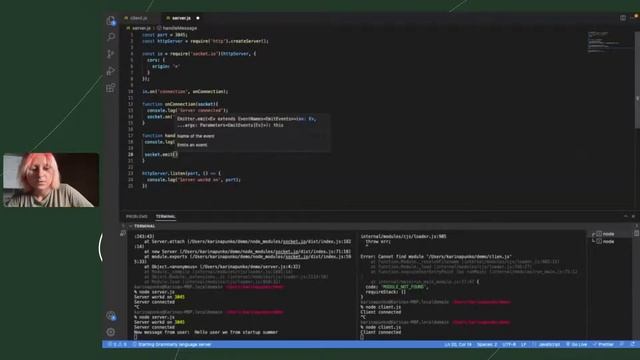Open the Extensions view

[111, 88]
